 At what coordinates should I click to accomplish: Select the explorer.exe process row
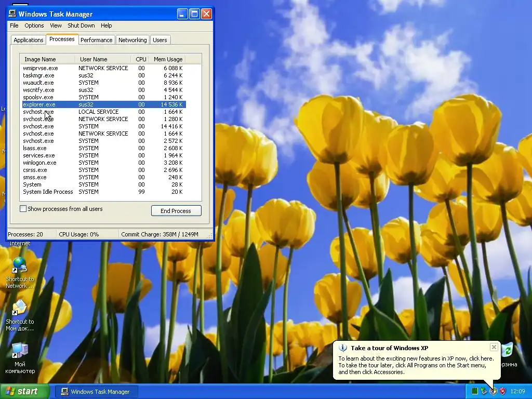(x=104, y=104)
